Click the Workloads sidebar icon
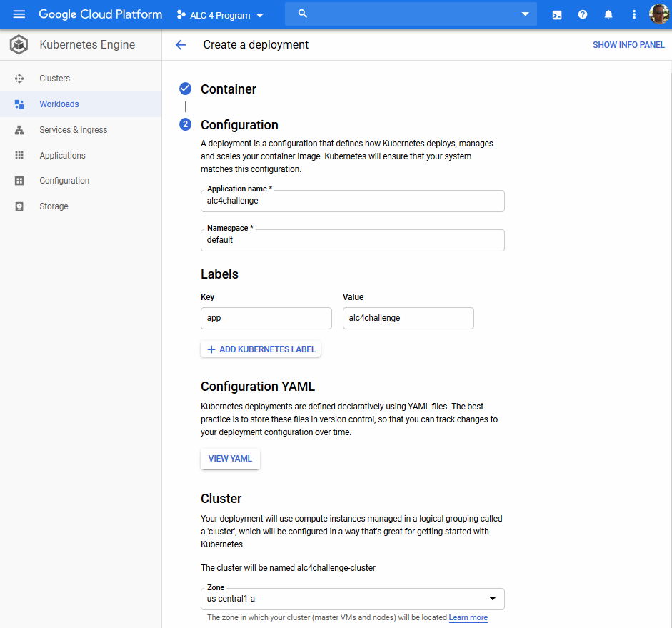This screenshot has width=672, height=628. click(19, 104)
